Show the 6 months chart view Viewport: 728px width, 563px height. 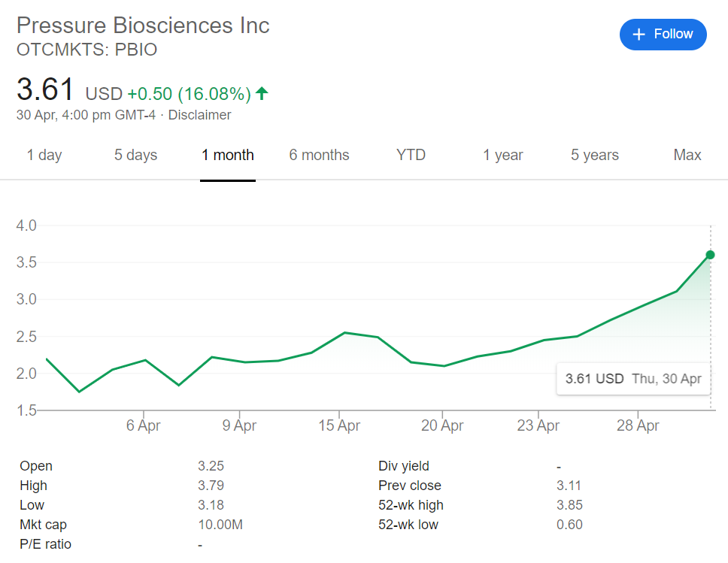319,156
